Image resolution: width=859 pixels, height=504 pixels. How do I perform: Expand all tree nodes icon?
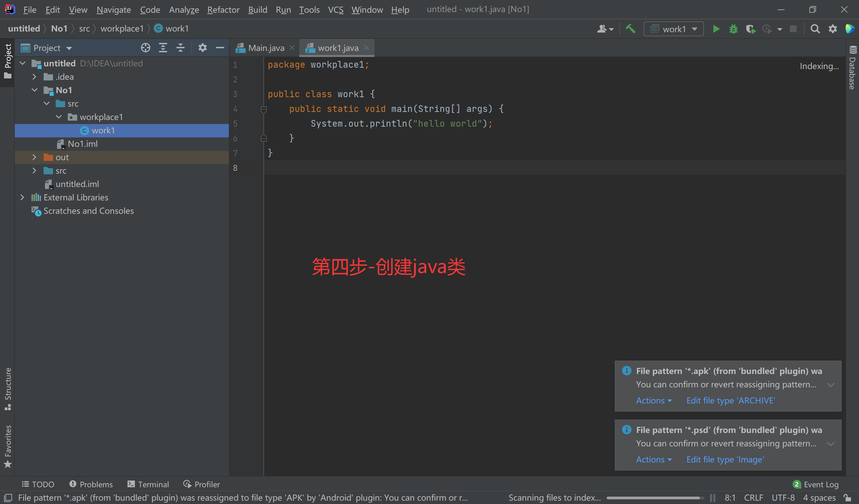coord(163,48)
